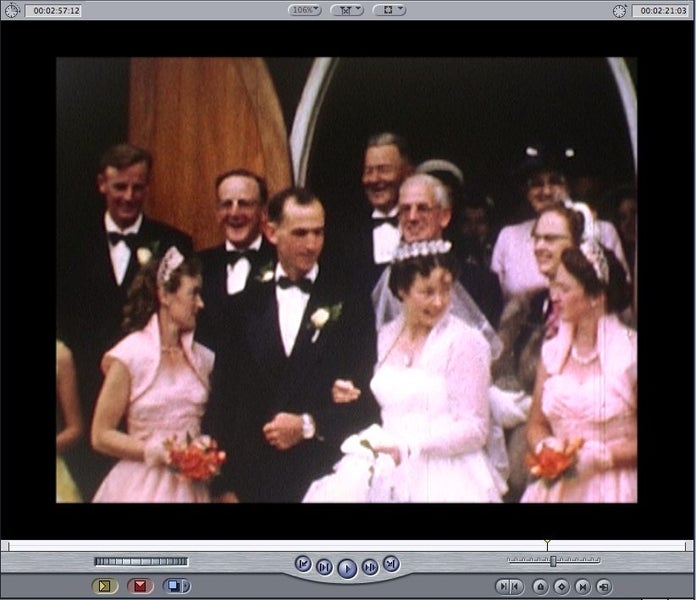
Task: Click the blue Replace edit button
Action: [176, 586]
